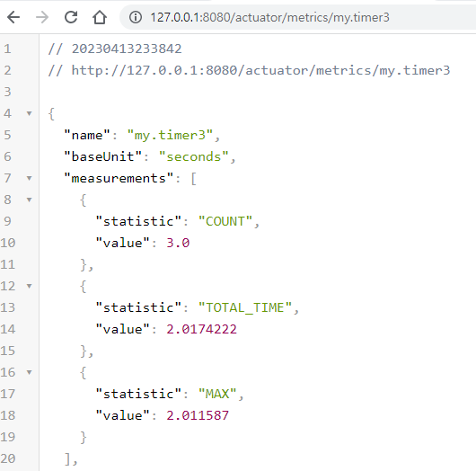
Task: Select the "name" key
Action: pyautogui.click(x=87, y=135)
